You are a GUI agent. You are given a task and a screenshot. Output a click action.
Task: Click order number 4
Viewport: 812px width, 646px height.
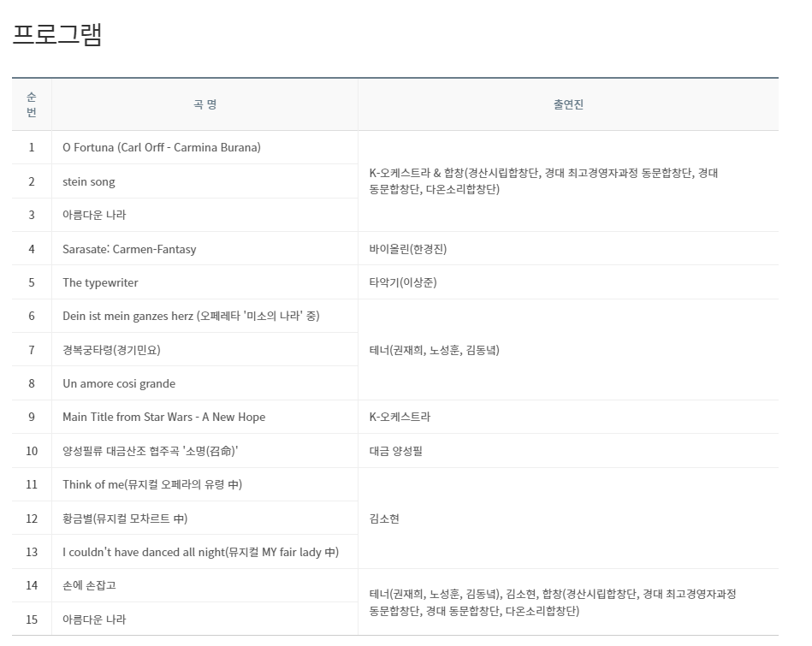tap(32, 249)
